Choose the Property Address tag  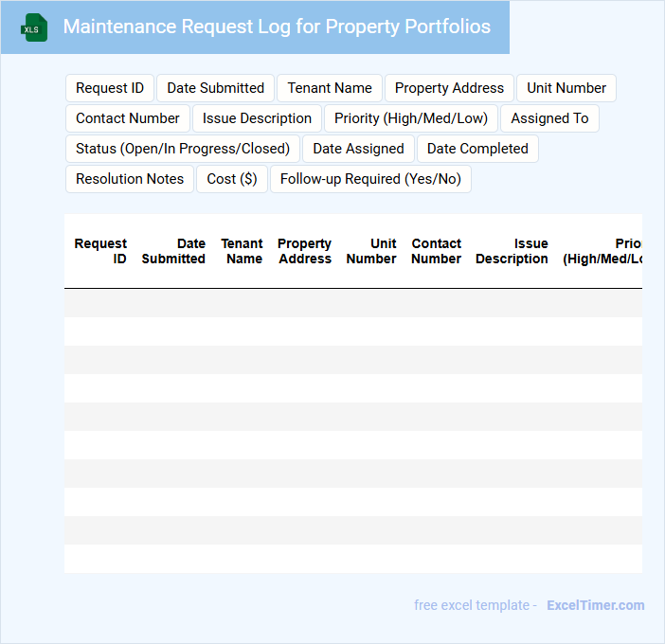(449, 88)
